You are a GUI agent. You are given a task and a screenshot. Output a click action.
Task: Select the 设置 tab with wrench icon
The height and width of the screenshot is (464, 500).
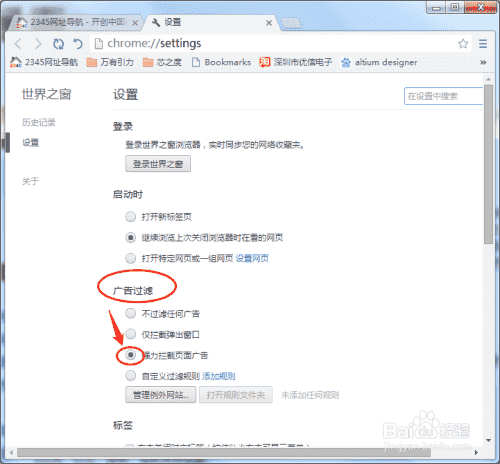click(x=210, y=22)
